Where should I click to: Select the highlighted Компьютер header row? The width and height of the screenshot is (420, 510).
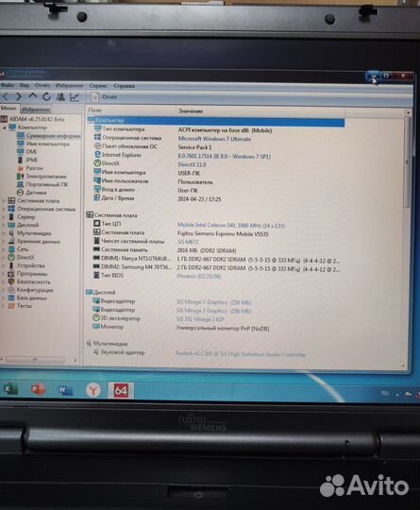pyautogui.click(x=215, y=121)
